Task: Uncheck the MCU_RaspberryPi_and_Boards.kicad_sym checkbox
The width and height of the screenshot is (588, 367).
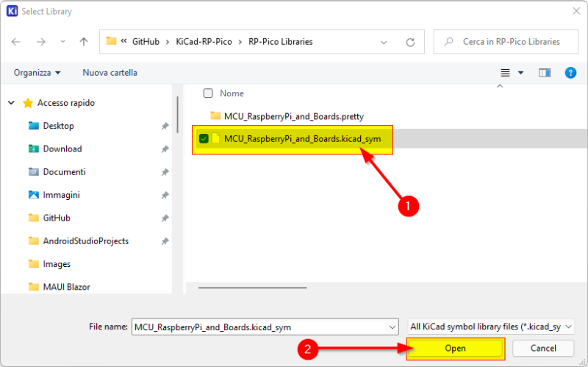Action: [204, 139]
